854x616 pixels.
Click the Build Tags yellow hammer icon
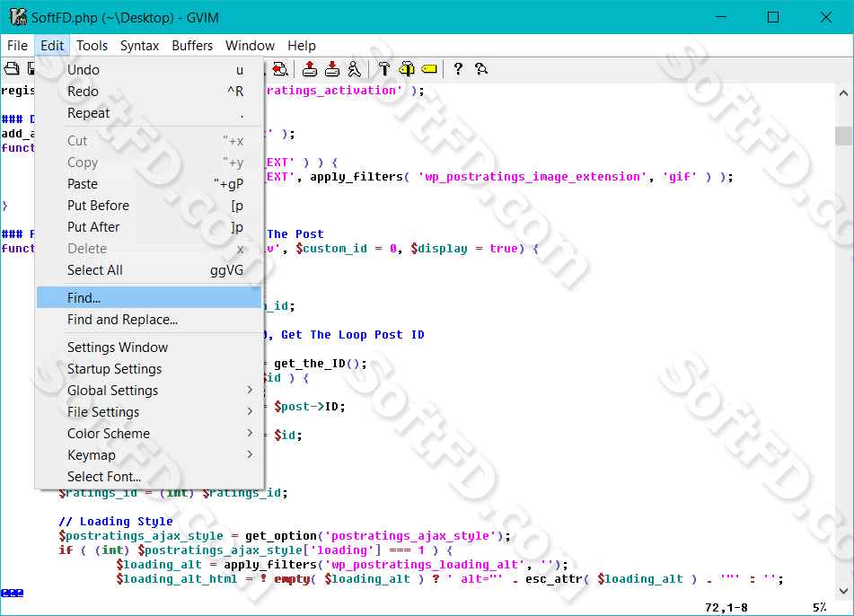coord(406,68)
